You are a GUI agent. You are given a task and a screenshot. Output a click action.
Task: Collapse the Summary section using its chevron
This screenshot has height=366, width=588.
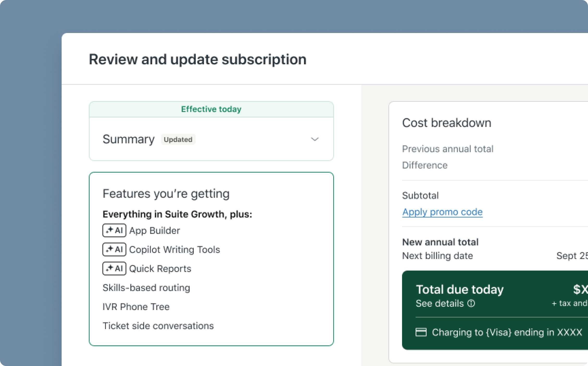[315, 139]
